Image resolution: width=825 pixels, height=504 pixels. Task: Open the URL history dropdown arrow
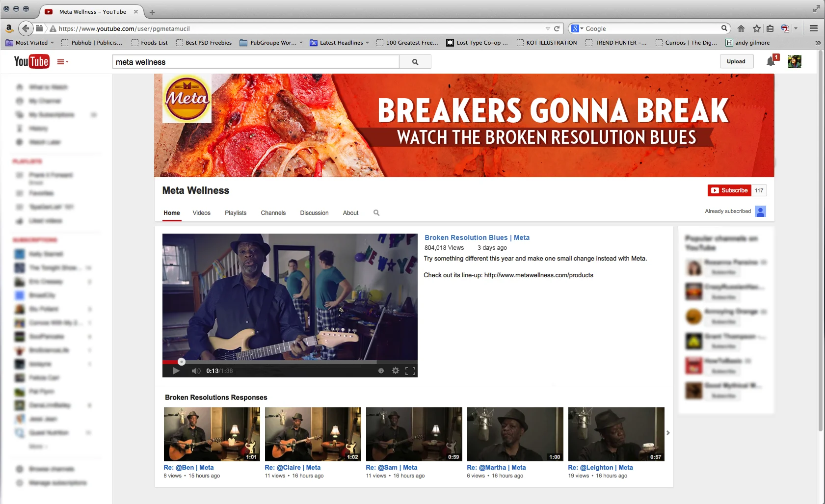(x=548, y=28)
